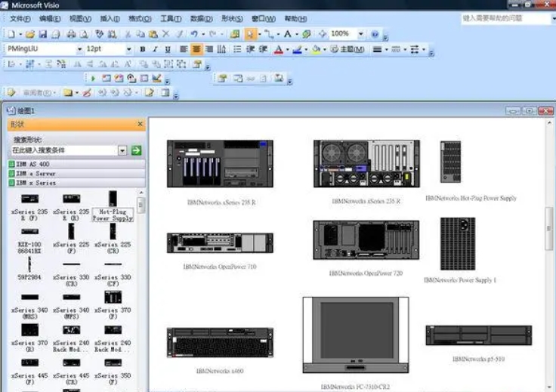Viewport: 556px width, 392px height.
Task: Click the Undo arrow icon
Action: coord(195,34)
